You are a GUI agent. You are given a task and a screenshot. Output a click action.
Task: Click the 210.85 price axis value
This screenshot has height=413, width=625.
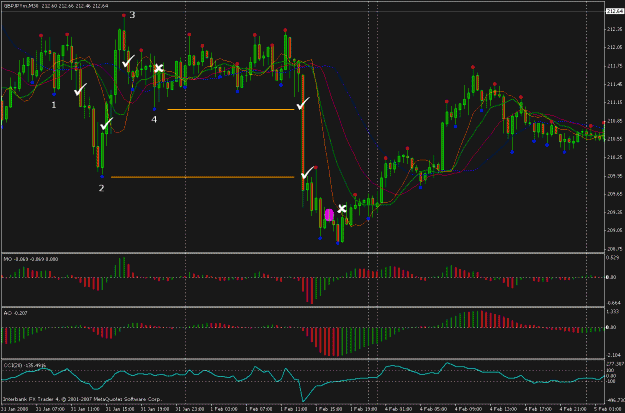(615, 121)
